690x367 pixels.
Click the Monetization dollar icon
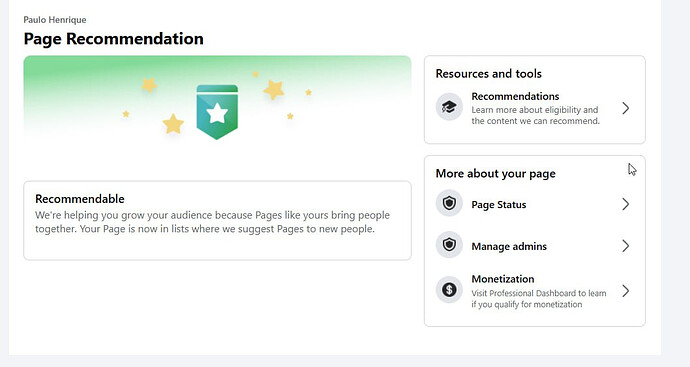[x=449, y=290]
